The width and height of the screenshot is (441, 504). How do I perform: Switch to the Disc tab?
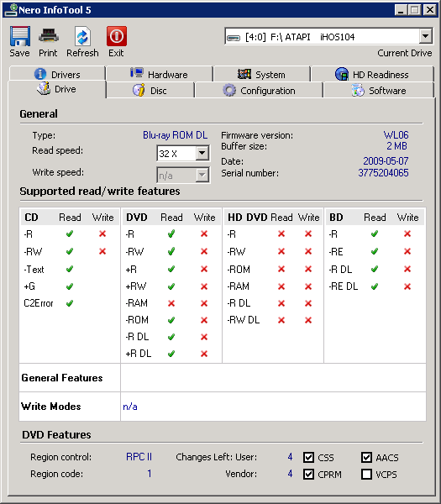[x=150, y=91]
